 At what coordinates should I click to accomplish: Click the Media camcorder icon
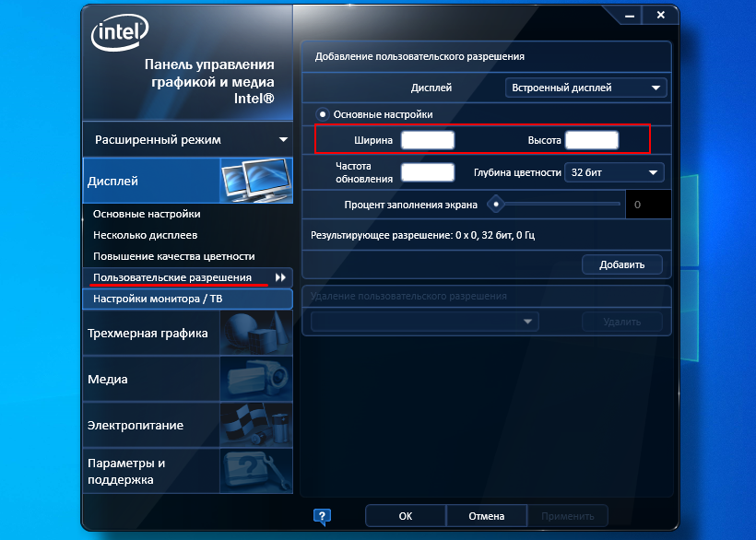coord(256,379)
